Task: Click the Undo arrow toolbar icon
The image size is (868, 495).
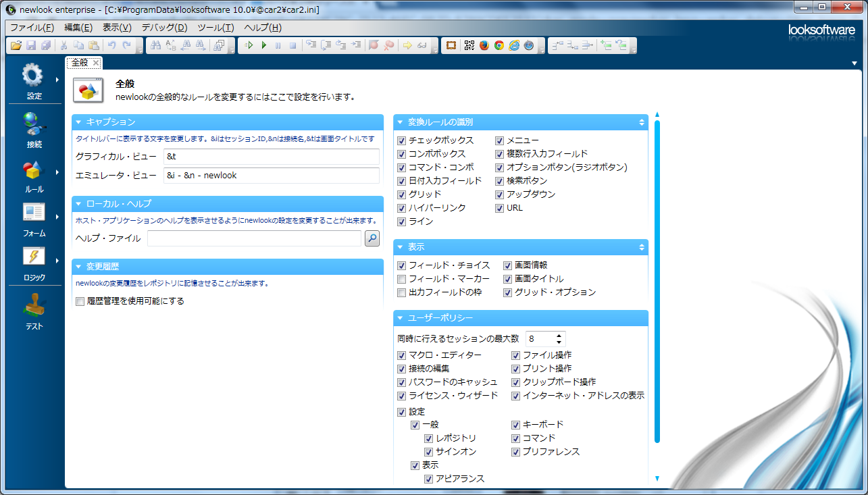Action: (x=112, y=45)
